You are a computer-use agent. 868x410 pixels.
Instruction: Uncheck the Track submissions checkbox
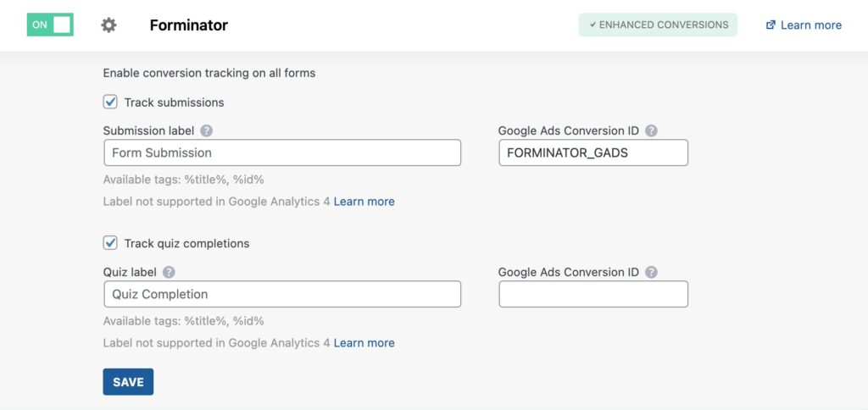click(110, 102)
